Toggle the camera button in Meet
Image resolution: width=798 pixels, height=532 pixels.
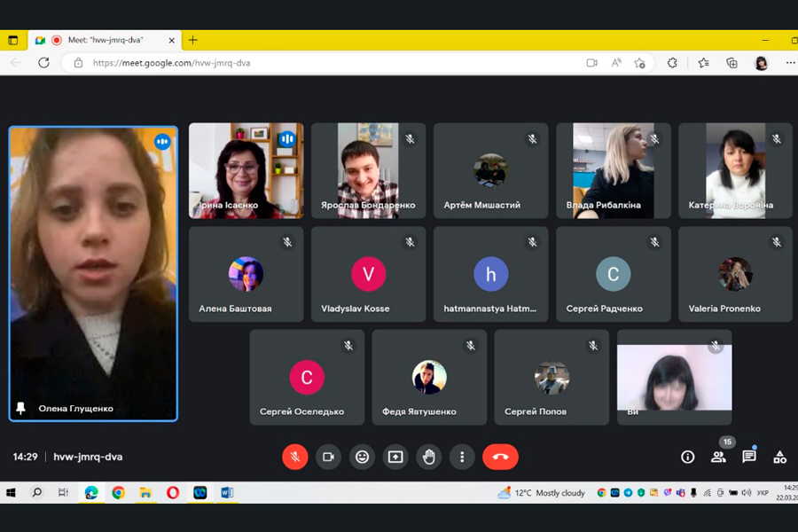[x=328, y=457]
